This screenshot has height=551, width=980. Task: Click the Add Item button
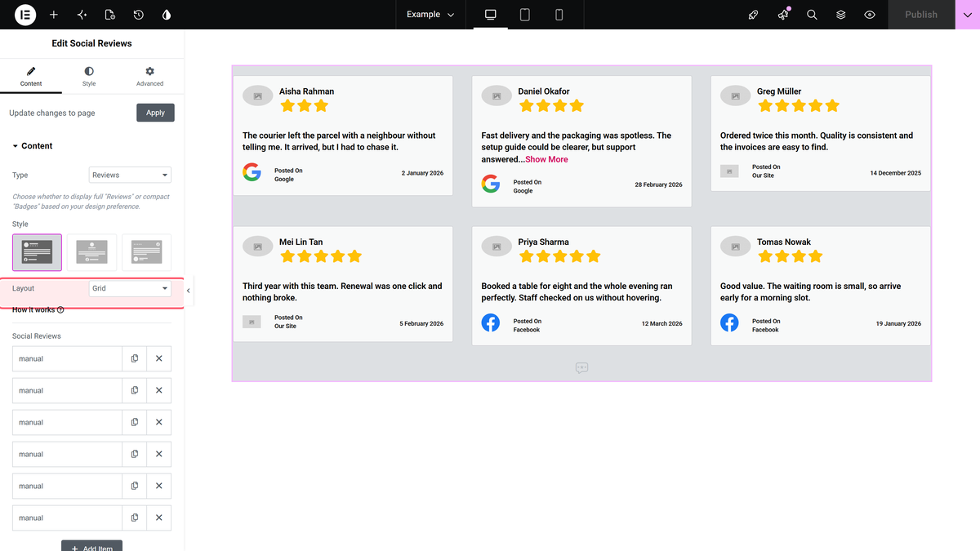point(91,546)
